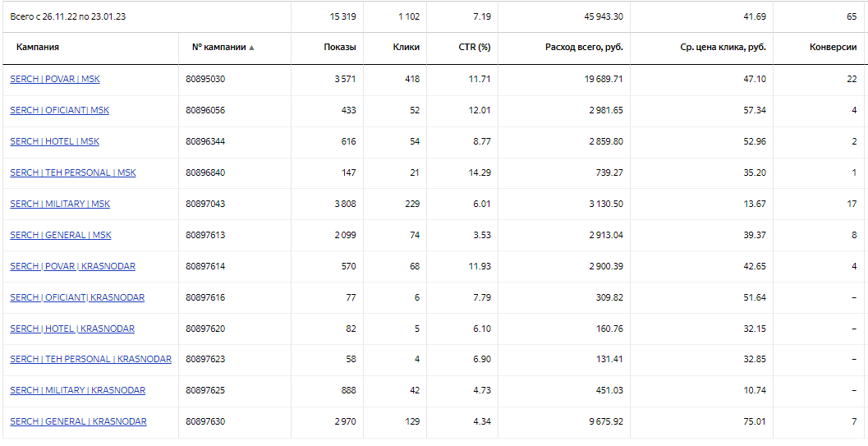Viewport: 868px width, 446px height.
Task: Open SERCH | POVAR | KRASNODAR campaign
Action: pos(72,266)
